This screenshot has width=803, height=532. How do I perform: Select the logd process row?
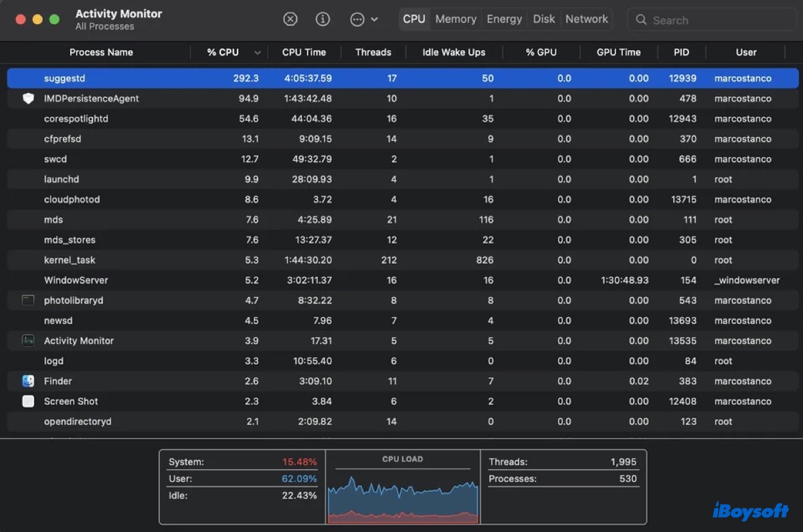point(403,361)
